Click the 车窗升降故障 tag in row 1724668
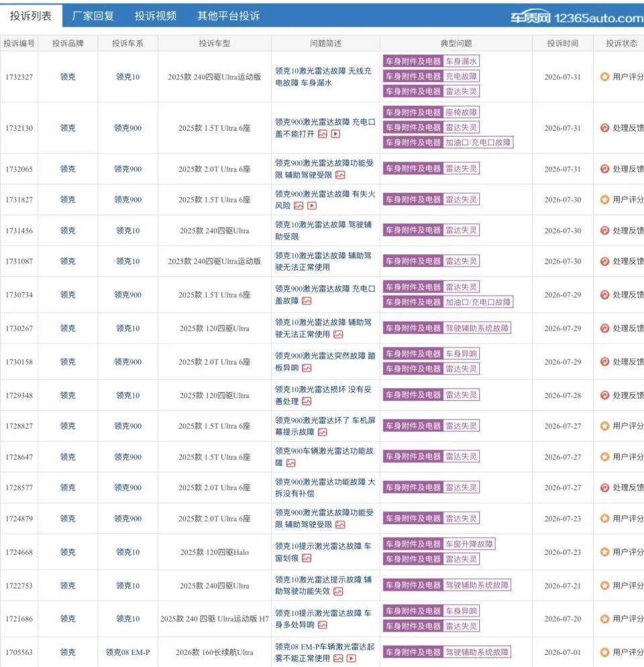Viewport: 644px width, 667px height. [469, 544]
